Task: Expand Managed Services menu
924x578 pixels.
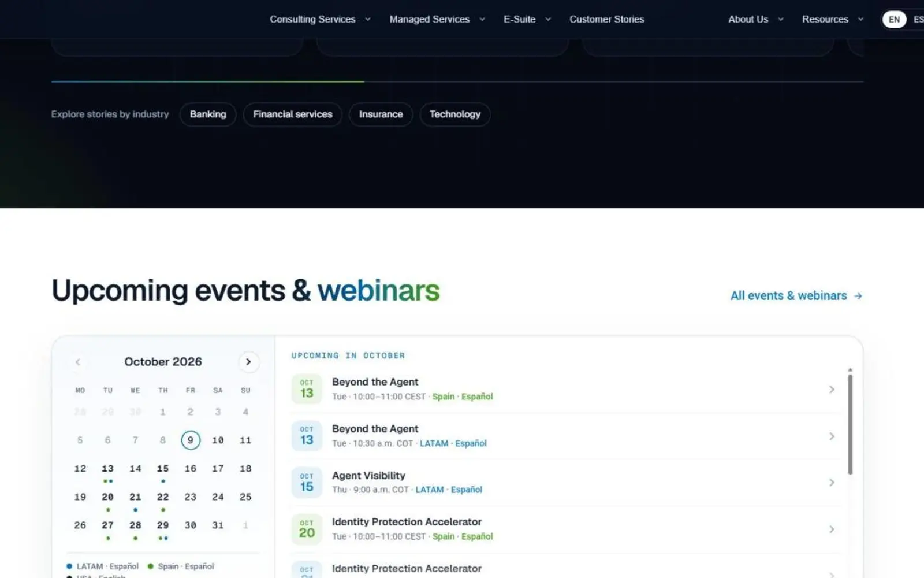Action: pyautogui.click(x=437, y=19)
